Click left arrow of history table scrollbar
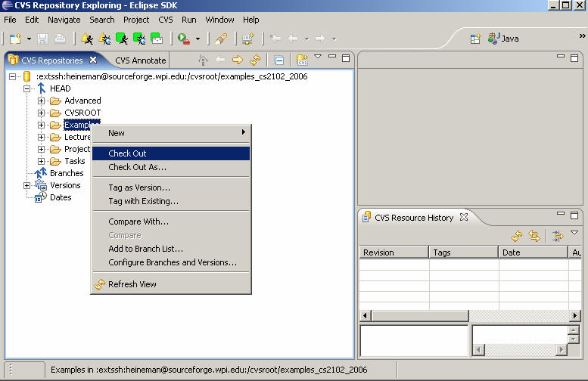 pos(366,315)
